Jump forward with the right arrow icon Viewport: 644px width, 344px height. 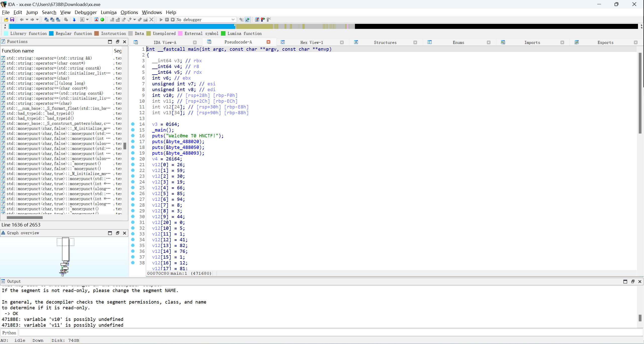coord(32,20)
